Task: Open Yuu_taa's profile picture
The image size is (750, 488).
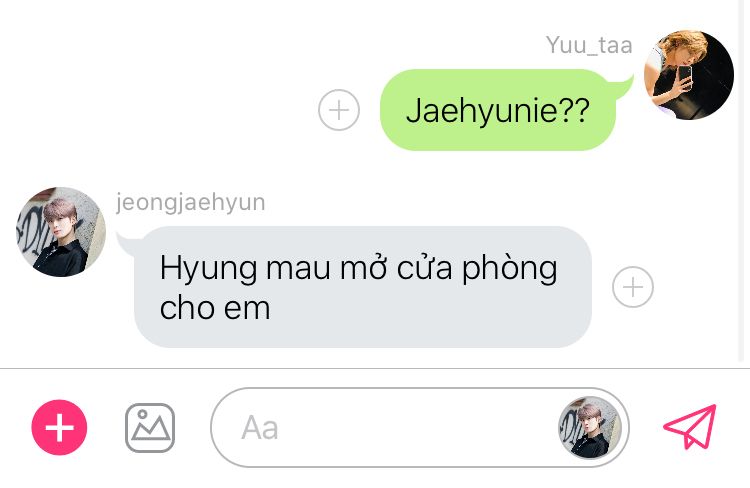Action: 689,75
